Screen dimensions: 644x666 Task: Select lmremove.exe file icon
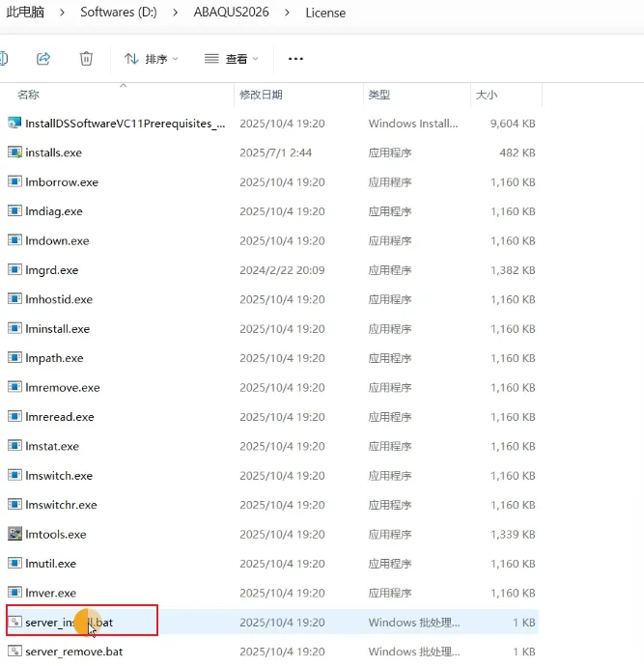pyautogui.click(x=14, y=387)
